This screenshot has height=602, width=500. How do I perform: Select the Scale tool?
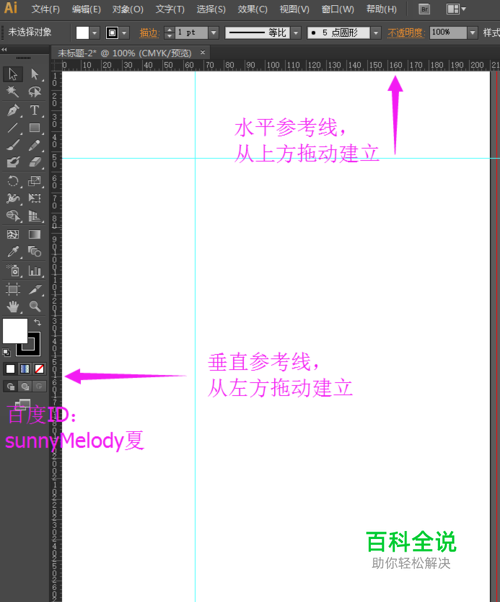tap(35, 181)
